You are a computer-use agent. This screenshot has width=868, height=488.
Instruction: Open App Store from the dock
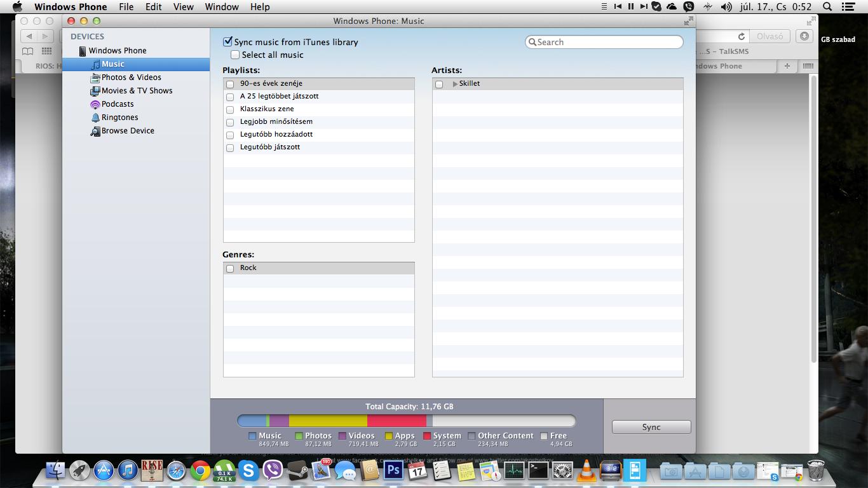(104, 470)
